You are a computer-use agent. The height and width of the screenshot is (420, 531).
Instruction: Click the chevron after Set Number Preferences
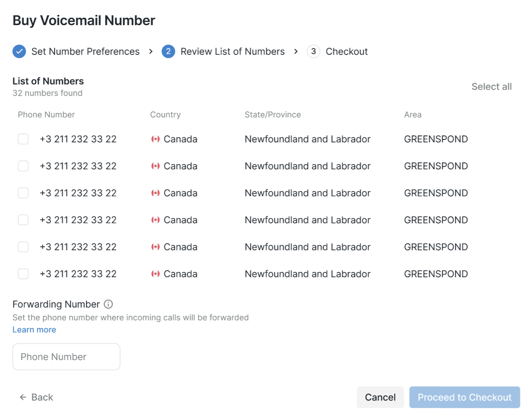(x=151, y=51)
